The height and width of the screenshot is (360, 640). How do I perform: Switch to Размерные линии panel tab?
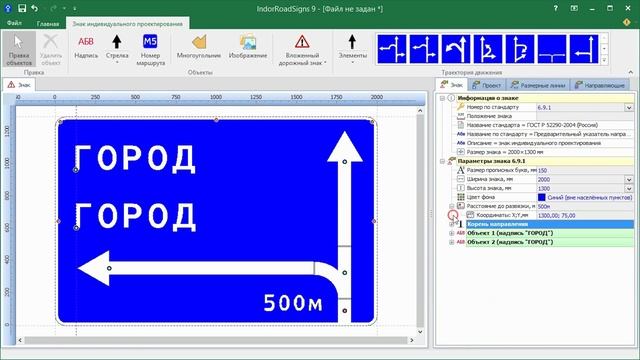(x=538, y=85)
